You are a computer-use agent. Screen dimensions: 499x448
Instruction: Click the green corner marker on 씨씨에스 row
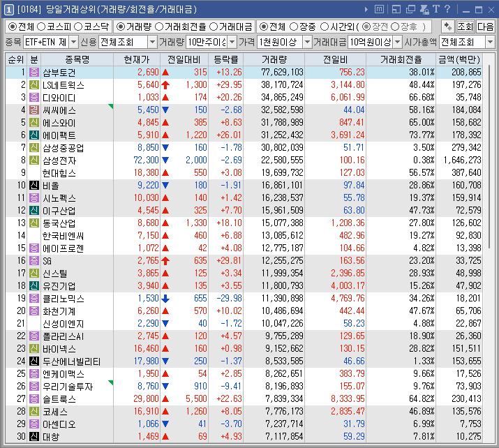coord(111,106)
